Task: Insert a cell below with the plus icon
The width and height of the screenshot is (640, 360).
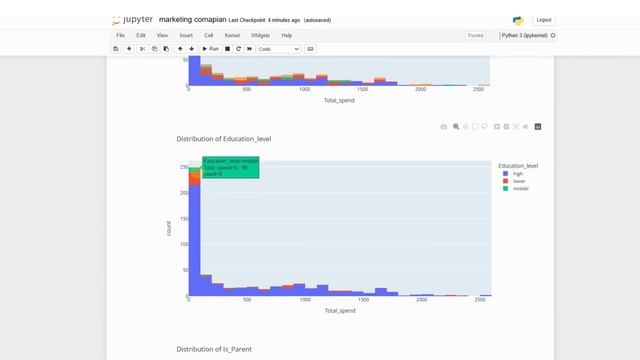Action: point(129,49)
